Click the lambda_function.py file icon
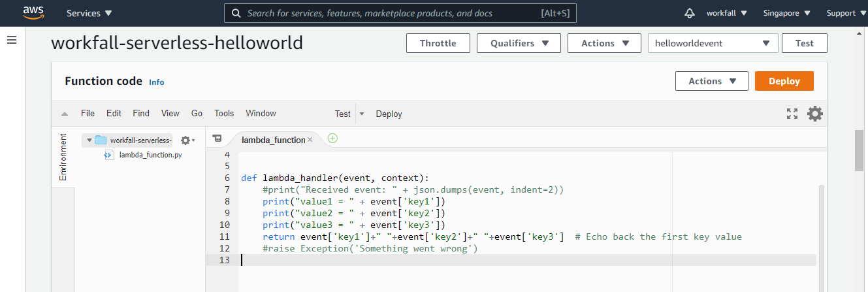 point(110,155)
